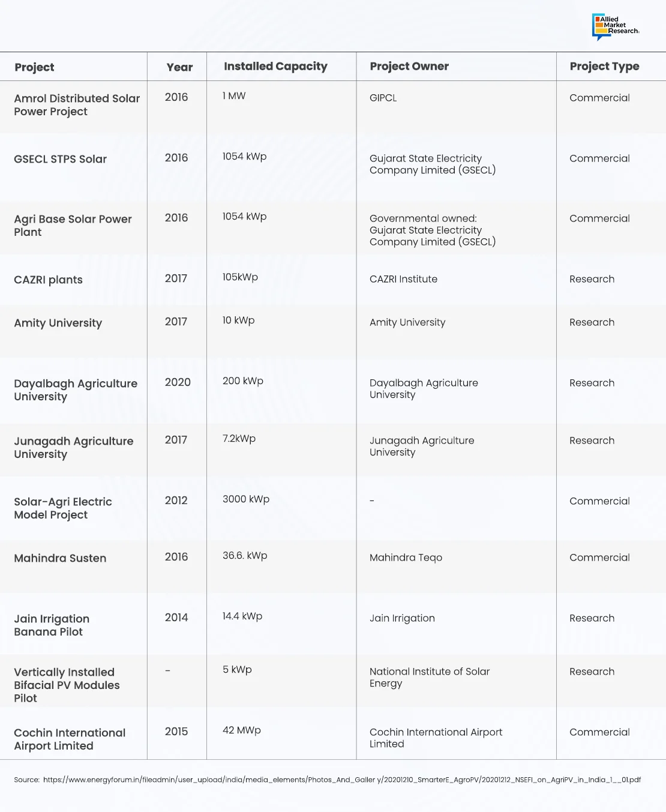Screen dimensions: 666x812
Task: Click the GSECL STPS Solar project name
Action: click(60, 159)
